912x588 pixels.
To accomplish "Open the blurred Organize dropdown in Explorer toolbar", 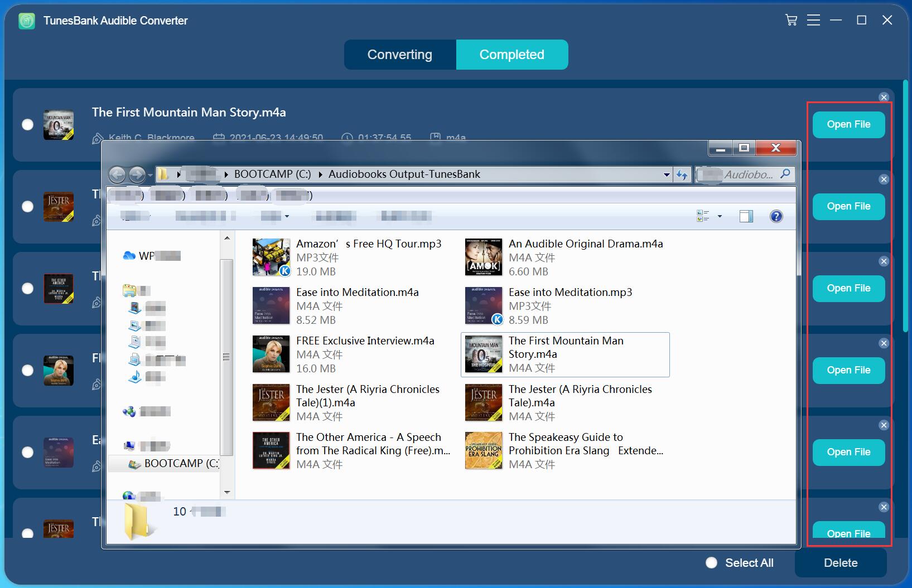I will coord(136,216).
